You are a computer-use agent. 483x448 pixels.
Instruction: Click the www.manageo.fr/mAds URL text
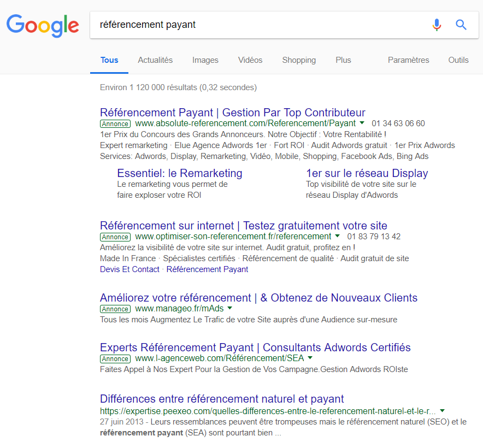tap(180, 309)
